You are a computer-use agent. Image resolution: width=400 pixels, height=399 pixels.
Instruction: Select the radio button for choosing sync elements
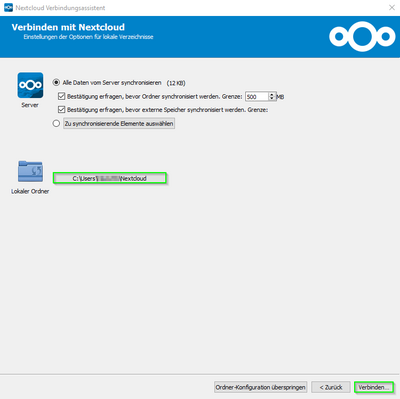click(56, 124)
